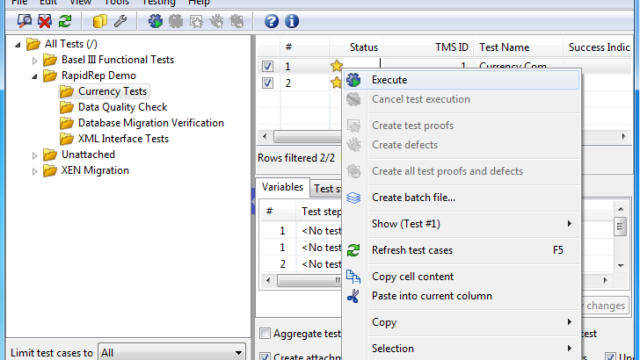
Task: Open the Copy submenu
Action: (x=462, y=322)
